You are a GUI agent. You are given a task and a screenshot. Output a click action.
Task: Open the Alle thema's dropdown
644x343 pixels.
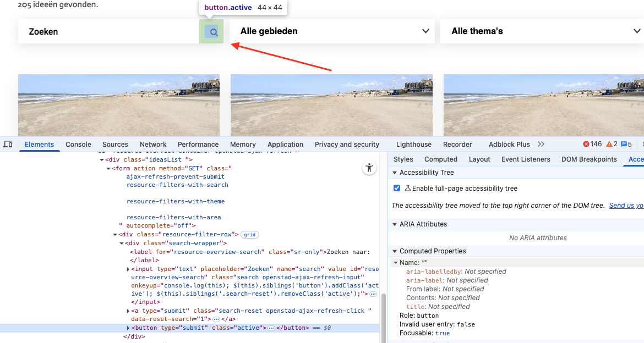(x=542, y=31)
